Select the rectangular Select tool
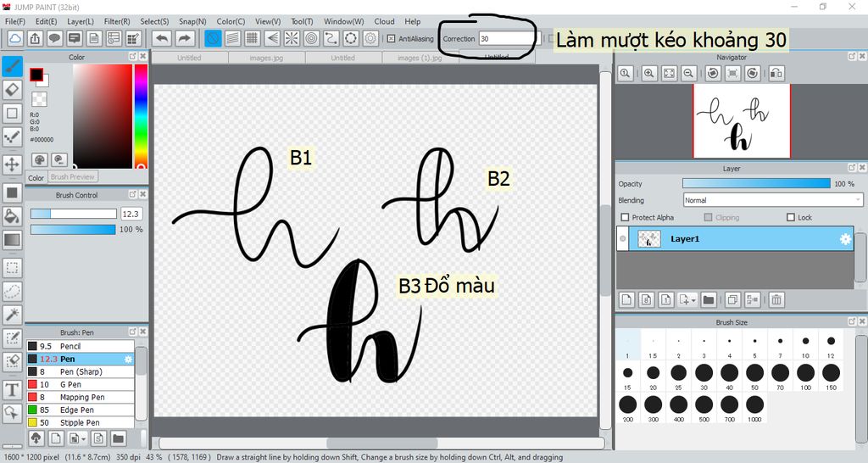 coord(12,267)
